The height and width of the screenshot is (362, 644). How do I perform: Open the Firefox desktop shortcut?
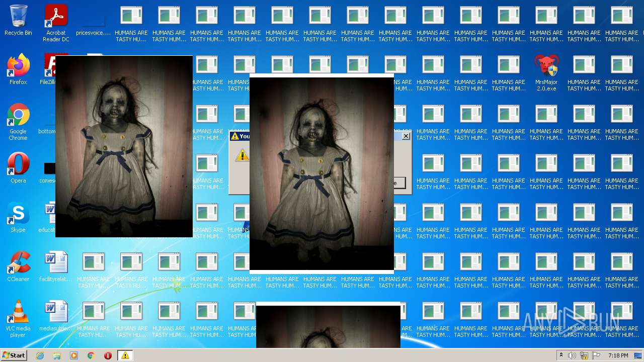coord(18,69)
